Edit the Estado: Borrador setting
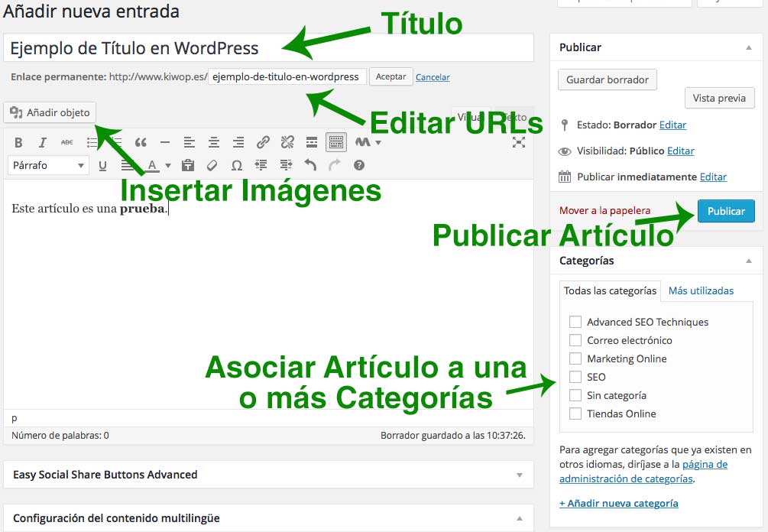 point(672,125)
